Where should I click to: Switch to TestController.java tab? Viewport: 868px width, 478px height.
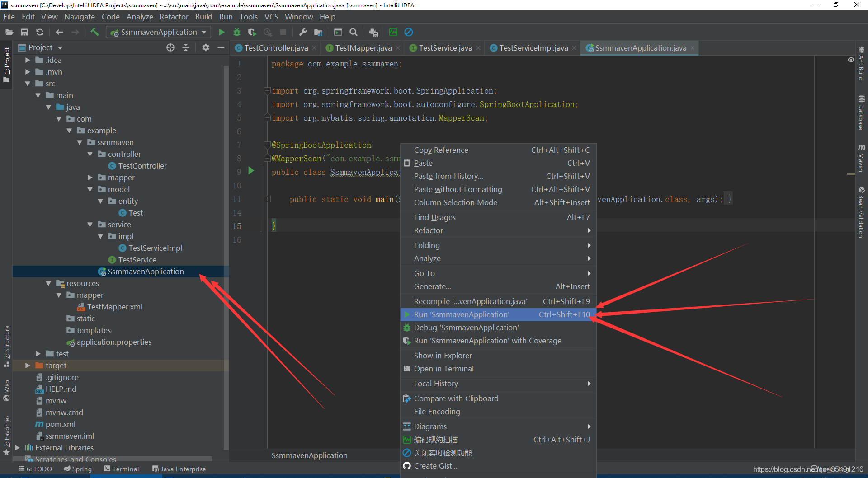276,48
